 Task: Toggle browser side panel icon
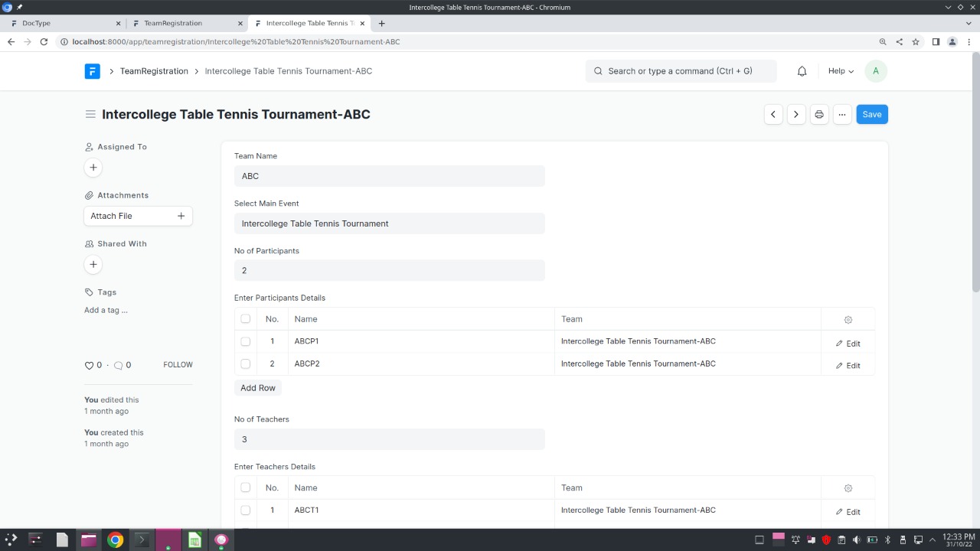click(936, 42)
